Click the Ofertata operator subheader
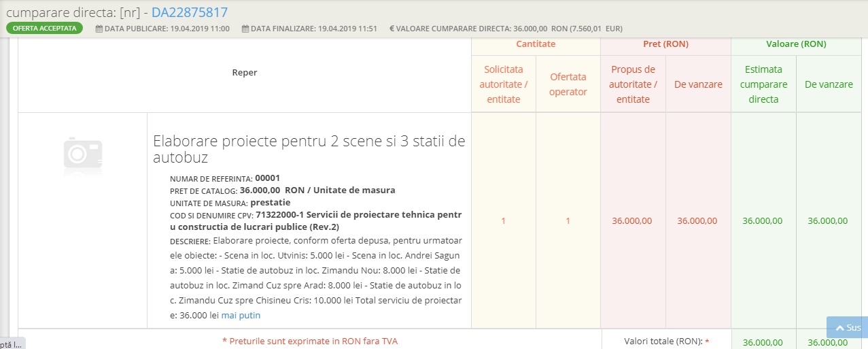 pos(568,84)
